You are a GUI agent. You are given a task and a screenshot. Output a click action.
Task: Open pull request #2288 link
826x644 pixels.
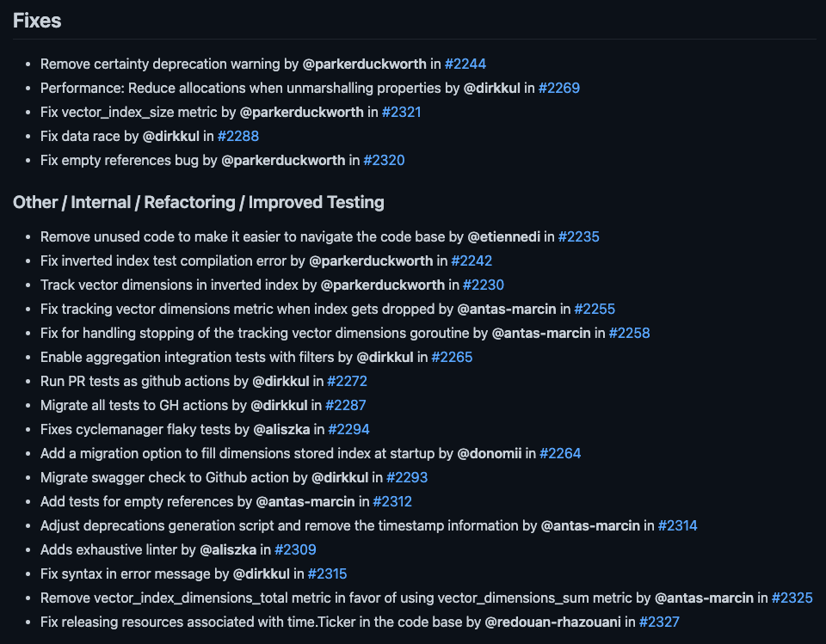coord(238,136)
